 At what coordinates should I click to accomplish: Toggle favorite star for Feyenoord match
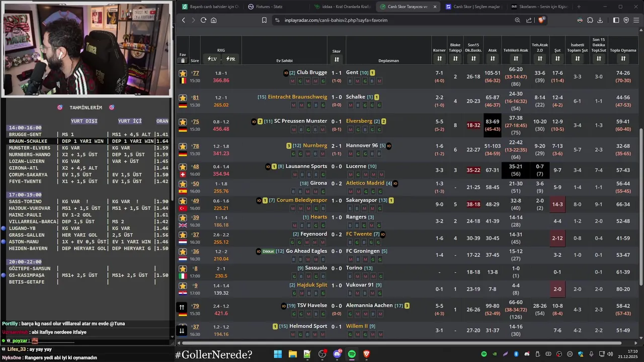(x=183, y=235)
